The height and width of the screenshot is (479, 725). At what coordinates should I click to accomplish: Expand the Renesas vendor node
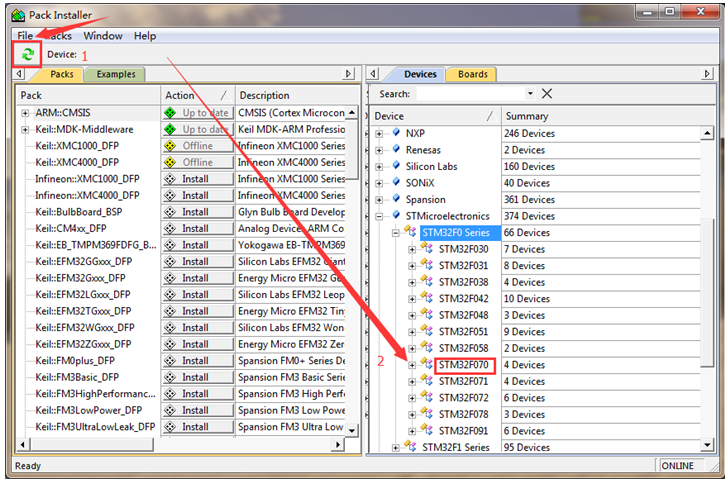[380, 150]
